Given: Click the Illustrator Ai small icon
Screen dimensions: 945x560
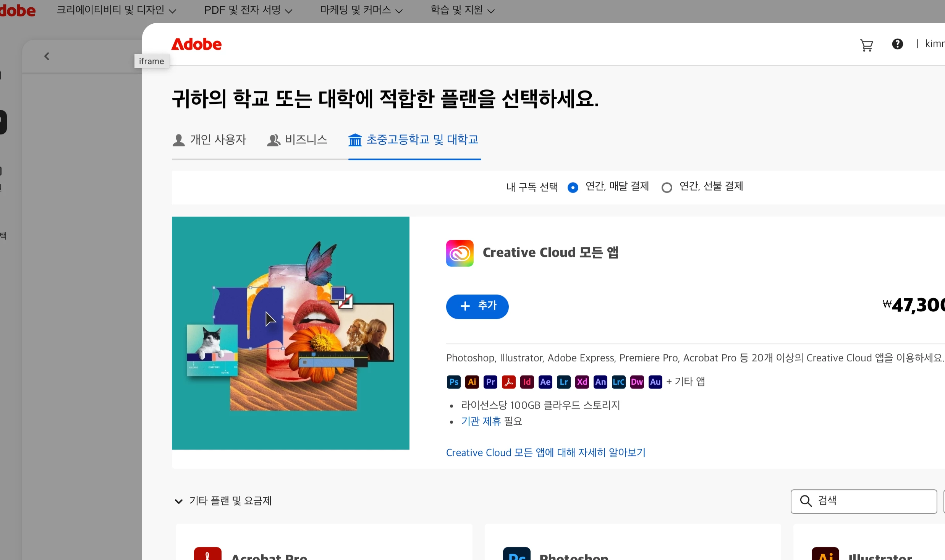Looking at the screenshot, I should (472, 382).
